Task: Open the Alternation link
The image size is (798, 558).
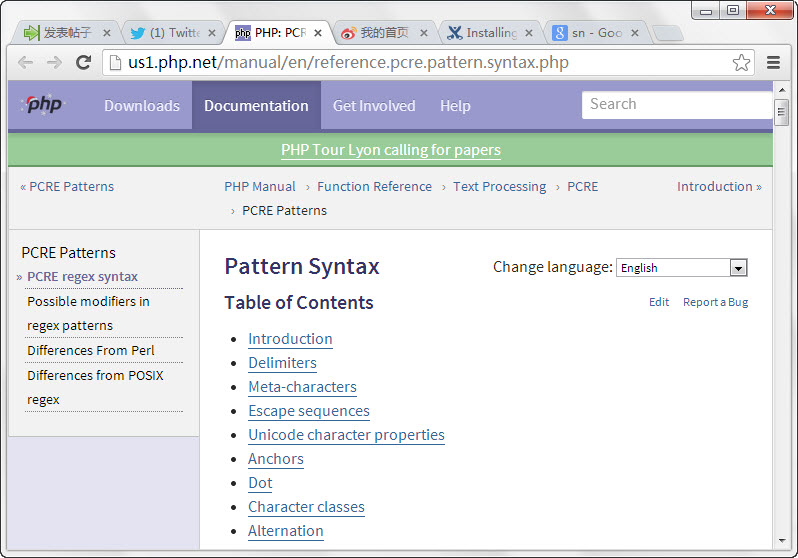Action: [286, 531]
